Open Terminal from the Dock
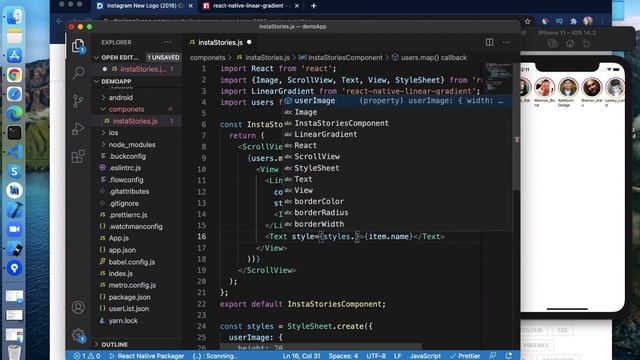Viewport: 640px width, 360px height. coord(14,133)
